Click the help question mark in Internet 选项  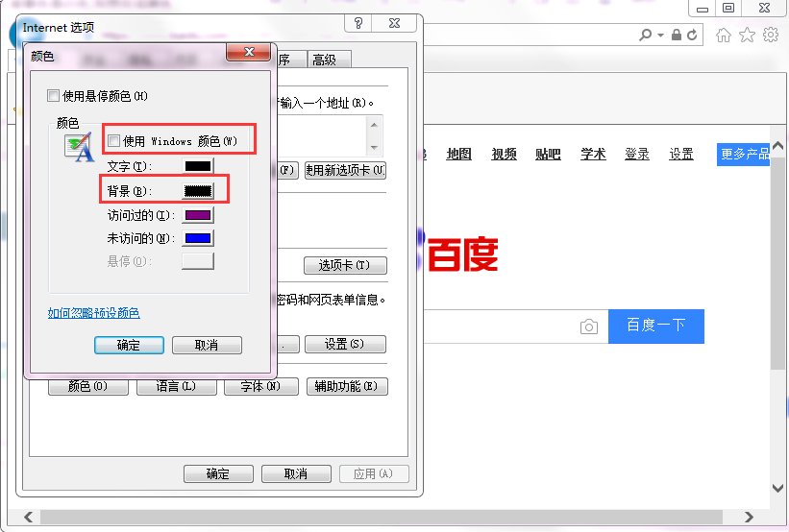[358, 23]
